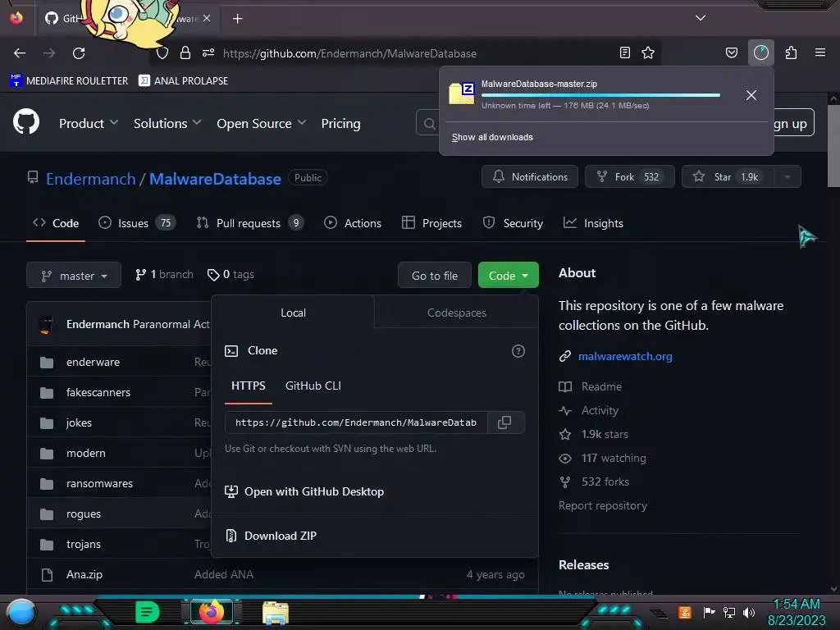Expand the Open Source menu
Viewport: 840px width, 630px height.
coord(262,123)
